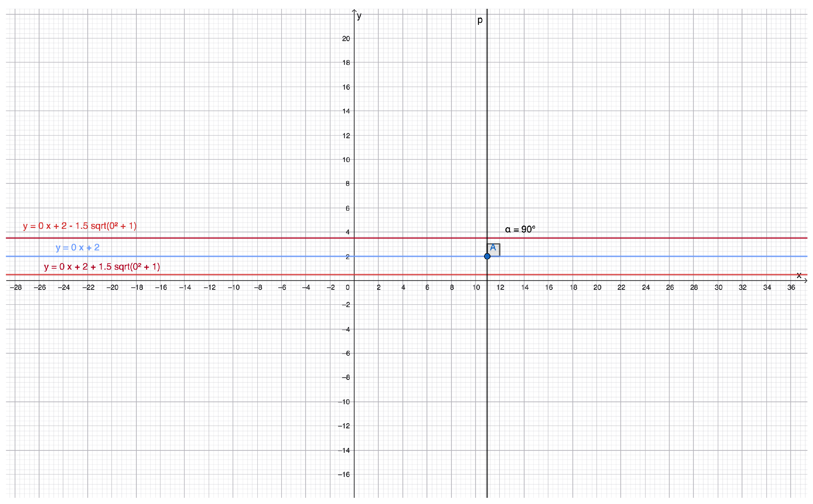Click the 10 tick label on the x axis
This screenshot has width=813, height=504.
tap(476, 287)
